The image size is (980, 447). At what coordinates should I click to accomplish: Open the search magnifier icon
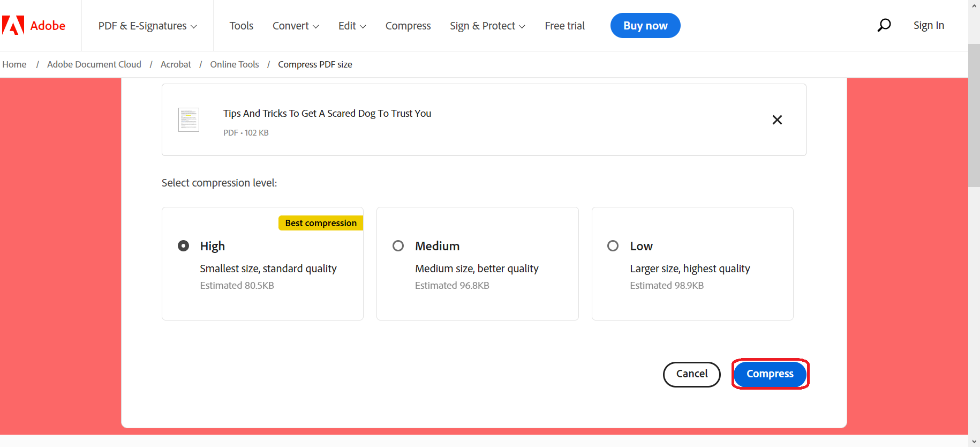click(884, 25)
